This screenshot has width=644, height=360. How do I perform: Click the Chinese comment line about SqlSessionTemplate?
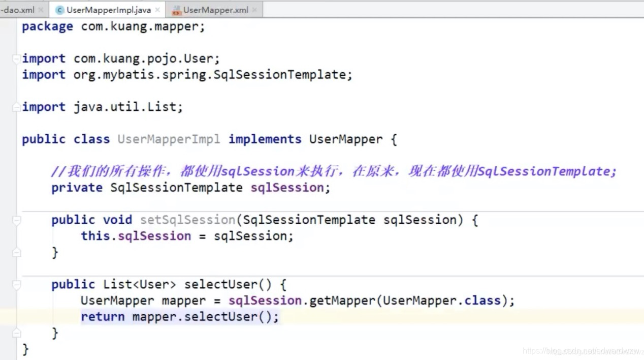[x=334, y=171]
